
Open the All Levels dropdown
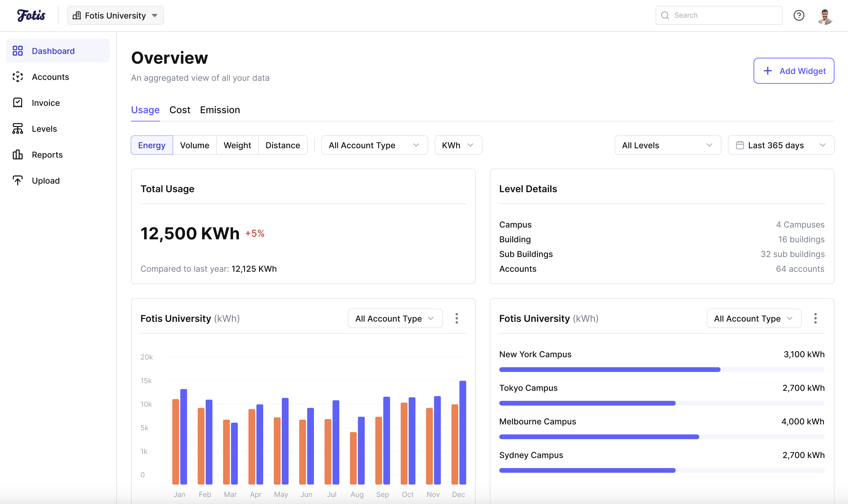click(667, 145)
